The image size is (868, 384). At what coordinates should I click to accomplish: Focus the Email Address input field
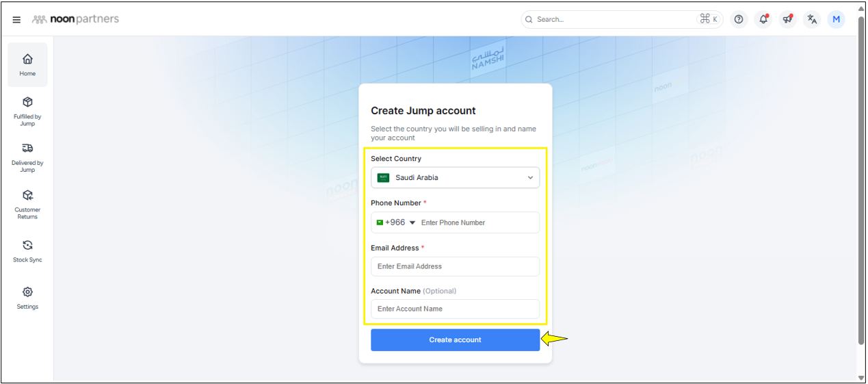coord(455,266)
